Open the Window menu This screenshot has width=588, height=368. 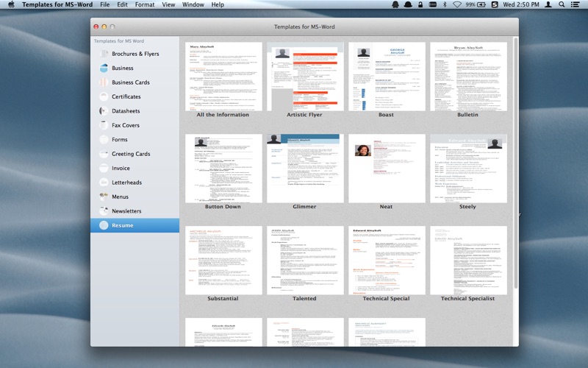pyautogui.click(x=193, y=4)
